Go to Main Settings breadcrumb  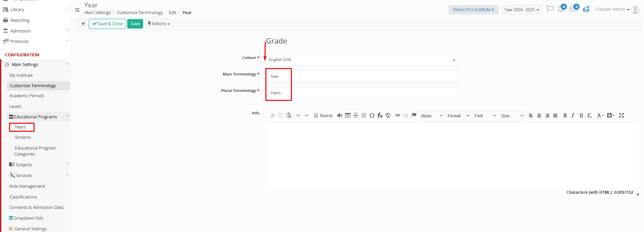[x=98, y=13]
